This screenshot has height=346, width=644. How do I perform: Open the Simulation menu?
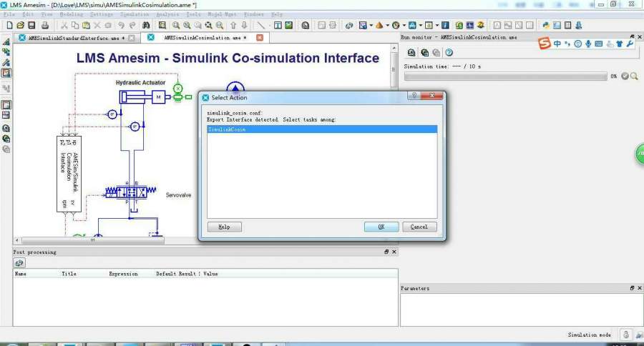135,14
